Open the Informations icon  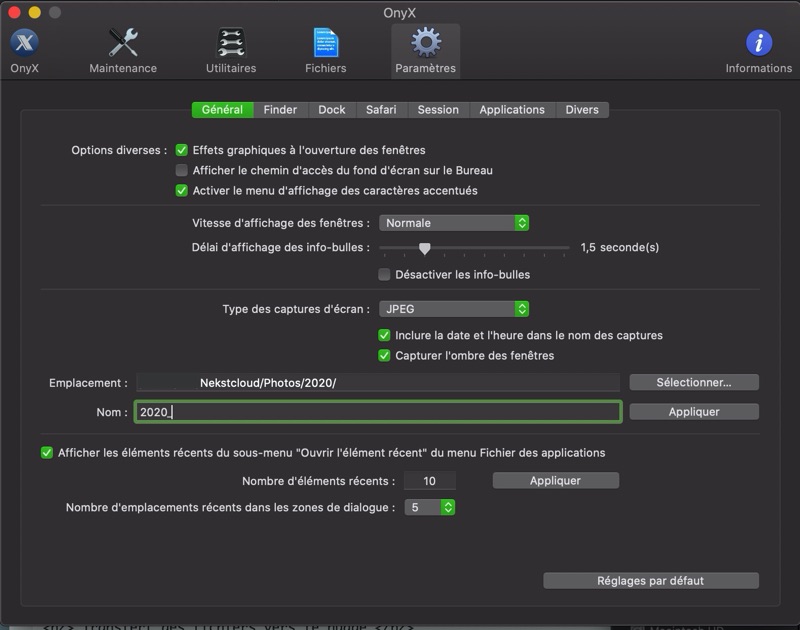[x=758, y=44]
